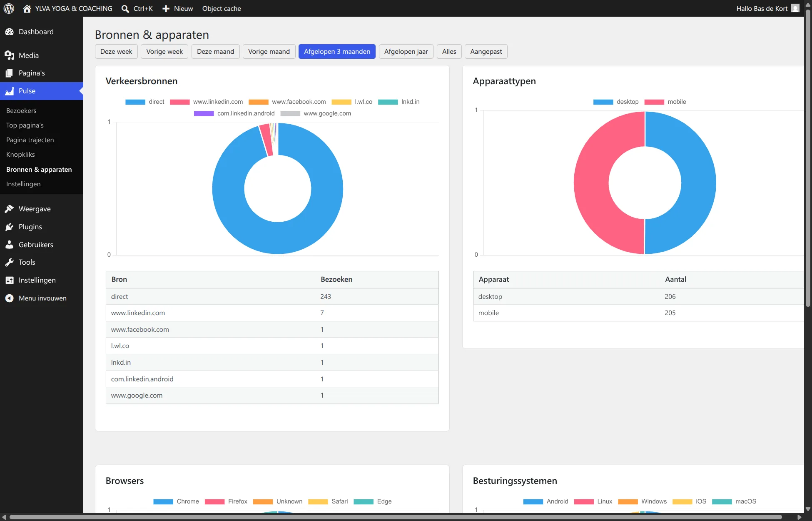Toggle the www.google.com legend swatch
The image size is (812, 521).
291,113
